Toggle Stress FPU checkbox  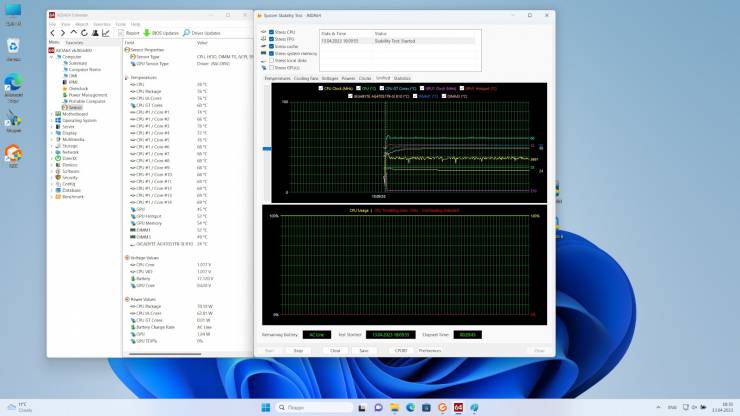tap(271, 39)
